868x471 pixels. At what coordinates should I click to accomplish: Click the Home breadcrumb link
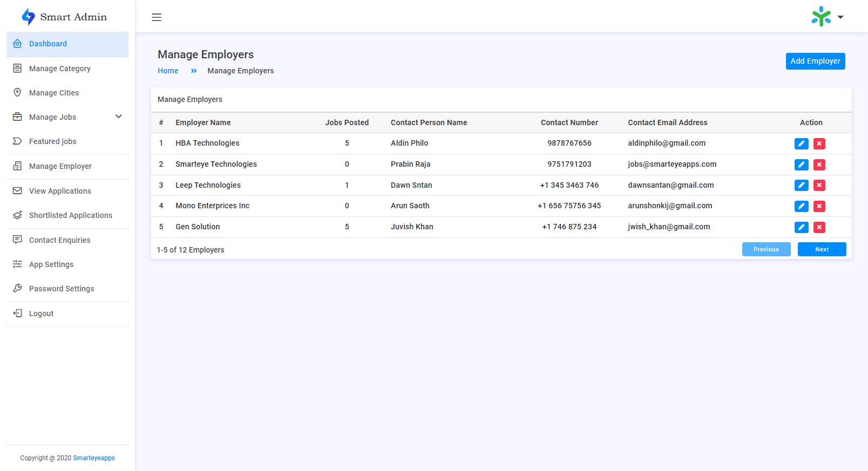point(168,71)
